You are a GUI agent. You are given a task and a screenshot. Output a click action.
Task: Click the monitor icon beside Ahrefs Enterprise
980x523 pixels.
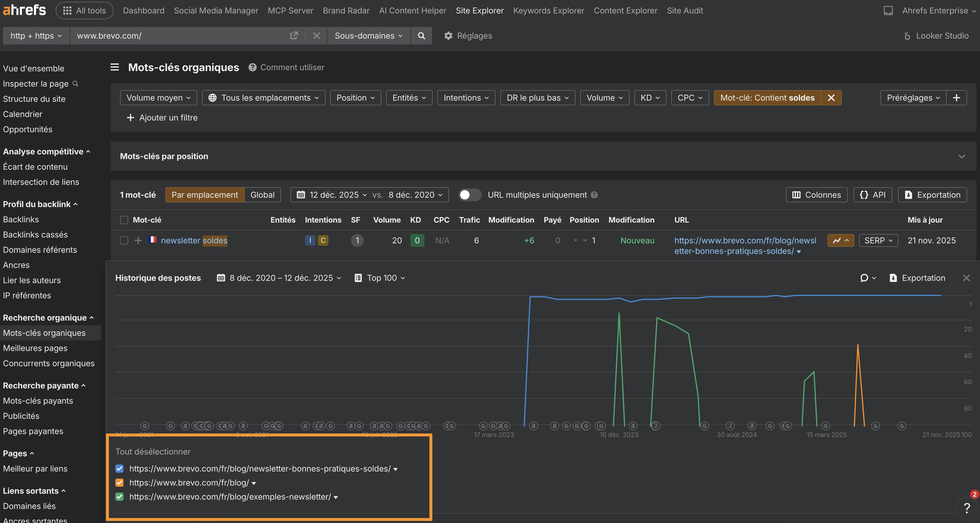click(888, 11)
